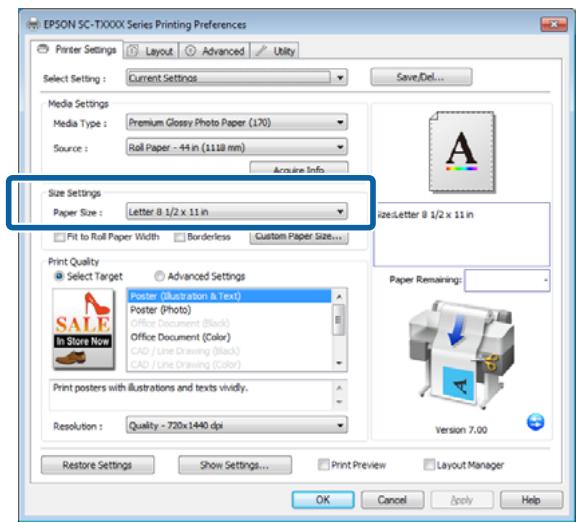
Task: Click the page preview with letter A
Action: pyautogui.click(x=462, y=152)
